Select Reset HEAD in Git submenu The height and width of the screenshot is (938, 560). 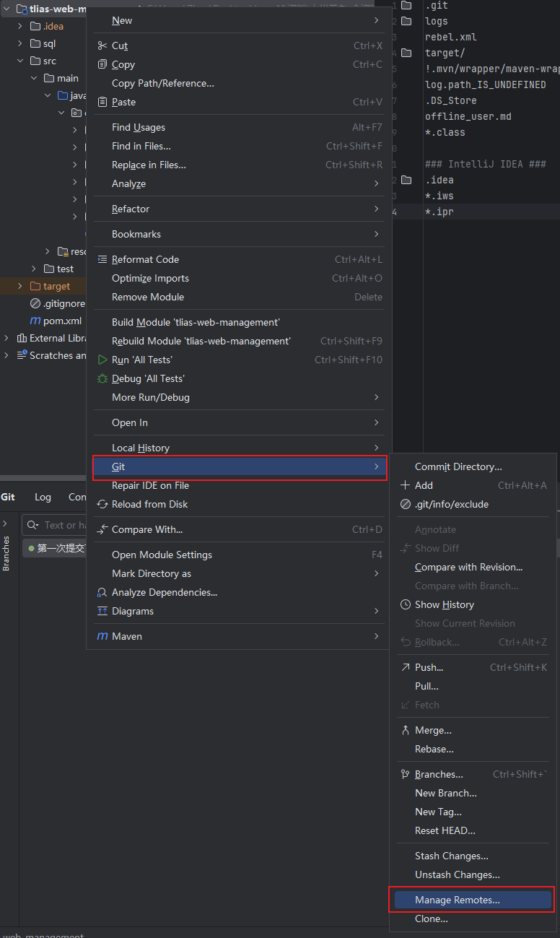tap(473, 830)
